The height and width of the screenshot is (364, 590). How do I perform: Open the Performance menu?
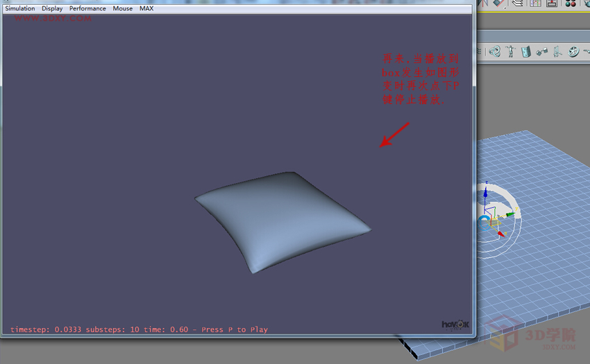[87, 8]
